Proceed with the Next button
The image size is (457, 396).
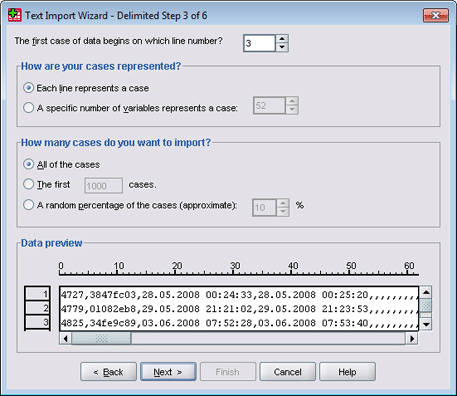coord(168,372)
